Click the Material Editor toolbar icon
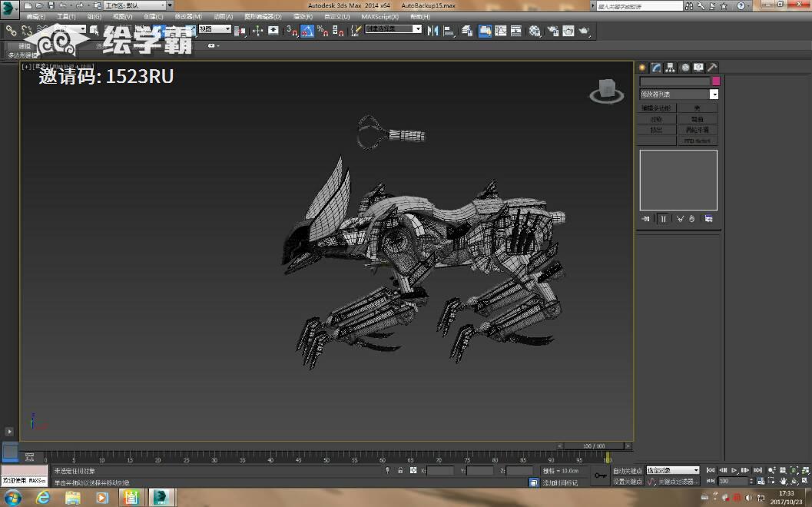The width and height of the screenshot is (812, 507). point(533,31)
